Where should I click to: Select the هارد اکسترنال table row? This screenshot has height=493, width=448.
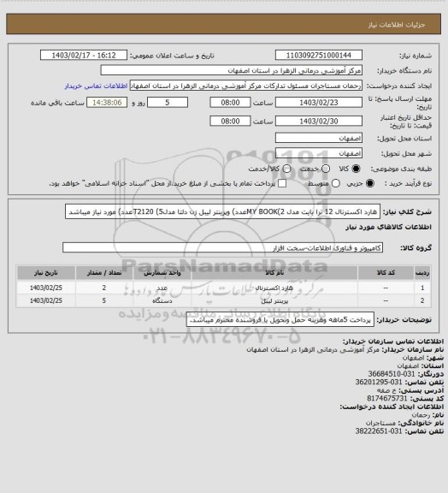[223, 288]
